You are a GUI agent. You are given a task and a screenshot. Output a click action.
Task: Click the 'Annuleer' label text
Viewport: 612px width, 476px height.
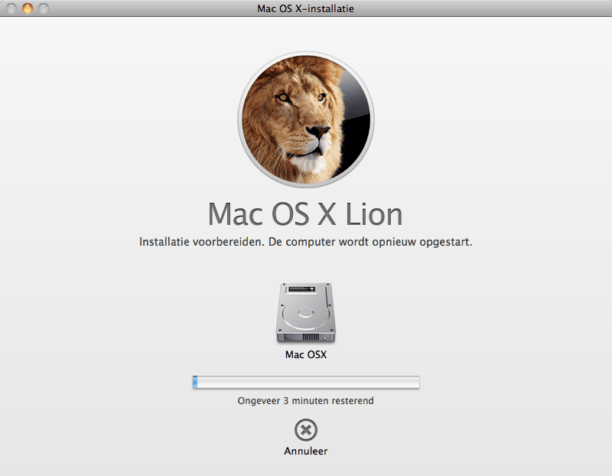tap(306, 451)
